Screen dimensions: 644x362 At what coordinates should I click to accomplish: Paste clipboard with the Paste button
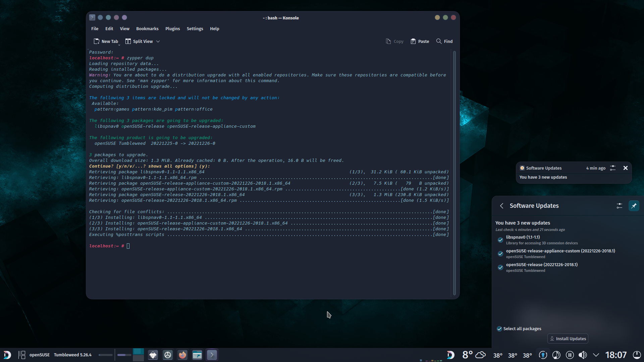tap(420, 41)
